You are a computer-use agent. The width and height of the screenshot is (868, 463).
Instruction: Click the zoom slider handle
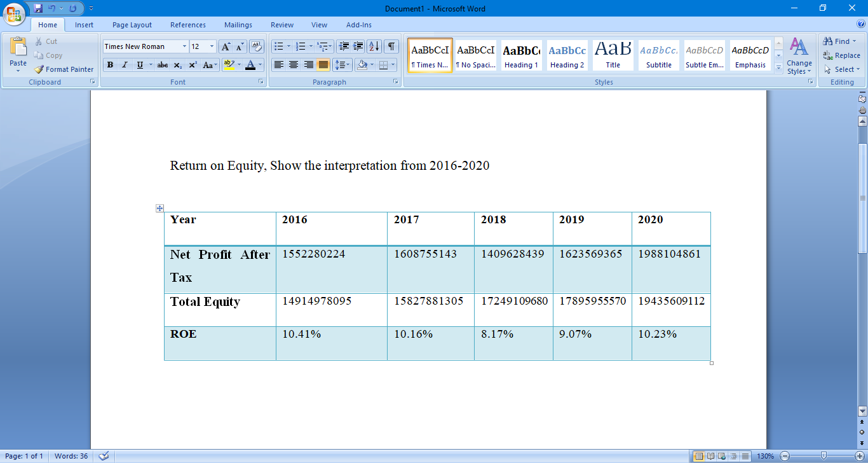[x=824, y=456]
